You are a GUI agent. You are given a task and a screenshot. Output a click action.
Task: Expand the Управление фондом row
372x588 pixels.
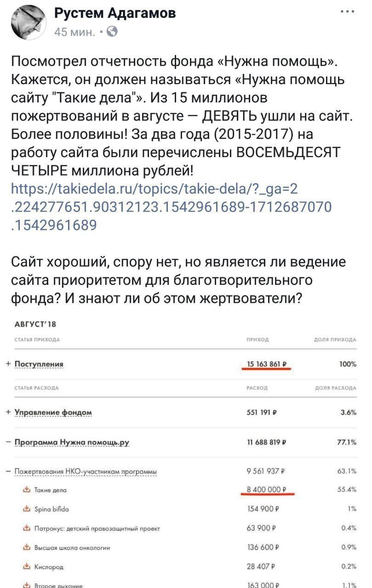point(8,412)
